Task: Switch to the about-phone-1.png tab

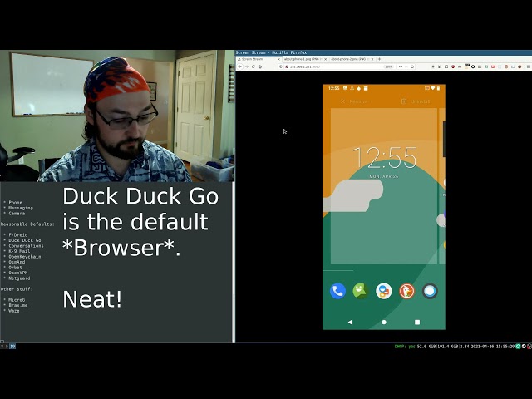Action: 305,59
